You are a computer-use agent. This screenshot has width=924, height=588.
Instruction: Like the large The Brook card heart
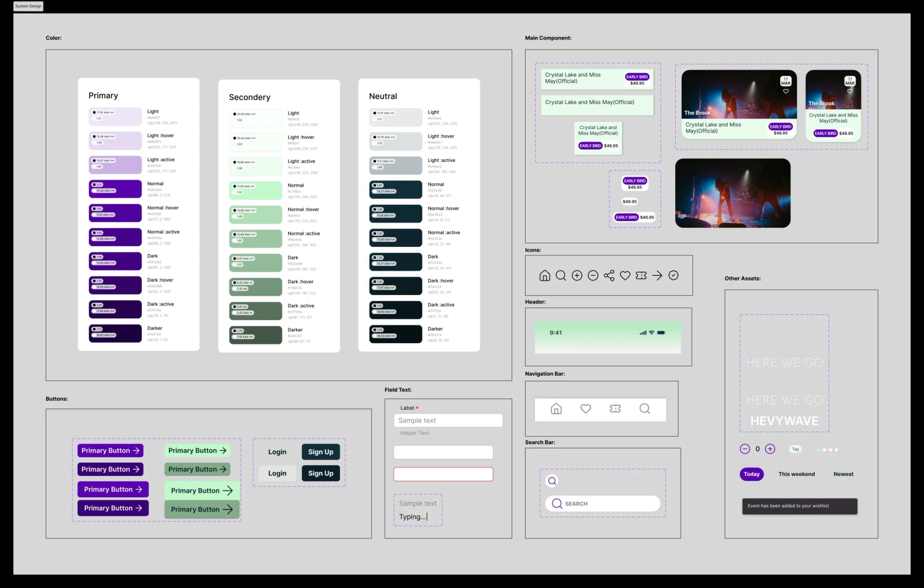pyautogui.click(x=786, y=91)
